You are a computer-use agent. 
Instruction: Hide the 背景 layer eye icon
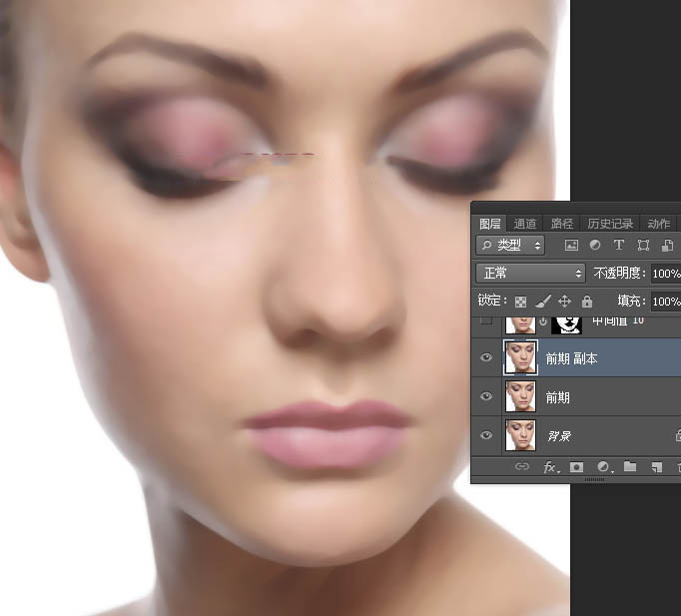pyautogui.click(x=486, y=435)
